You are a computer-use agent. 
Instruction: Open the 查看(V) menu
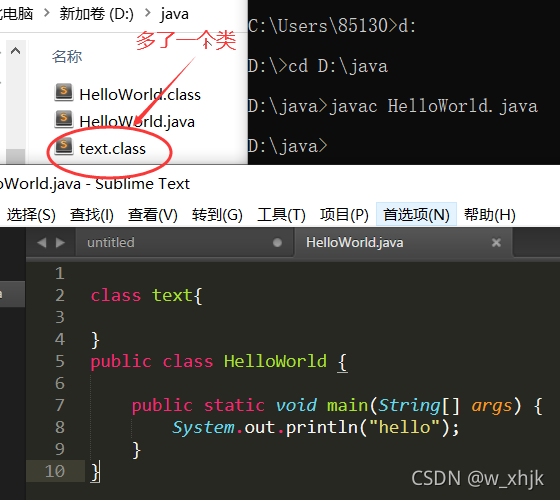click(153, 215)
